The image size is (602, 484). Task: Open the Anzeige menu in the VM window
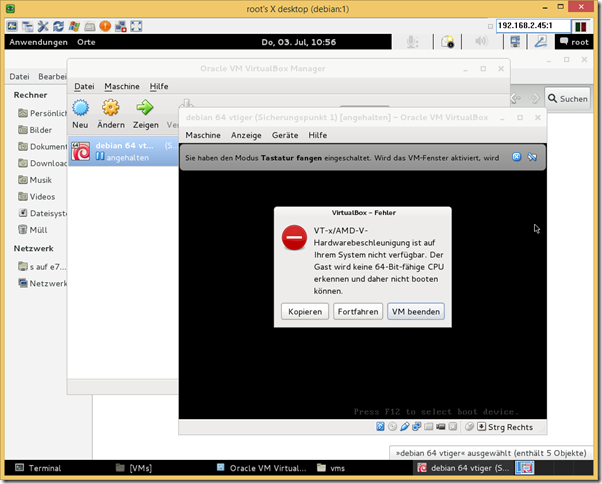tap(246, 135)
